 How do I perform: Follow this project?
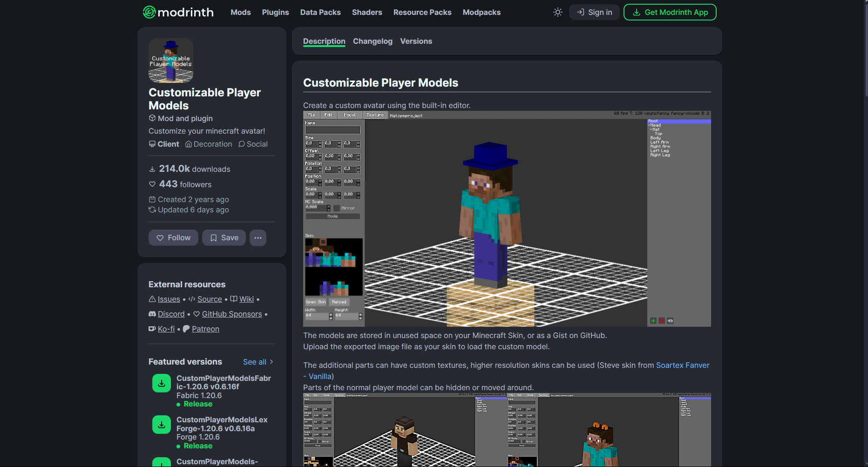pyautogui.click(x=173, y=237)
